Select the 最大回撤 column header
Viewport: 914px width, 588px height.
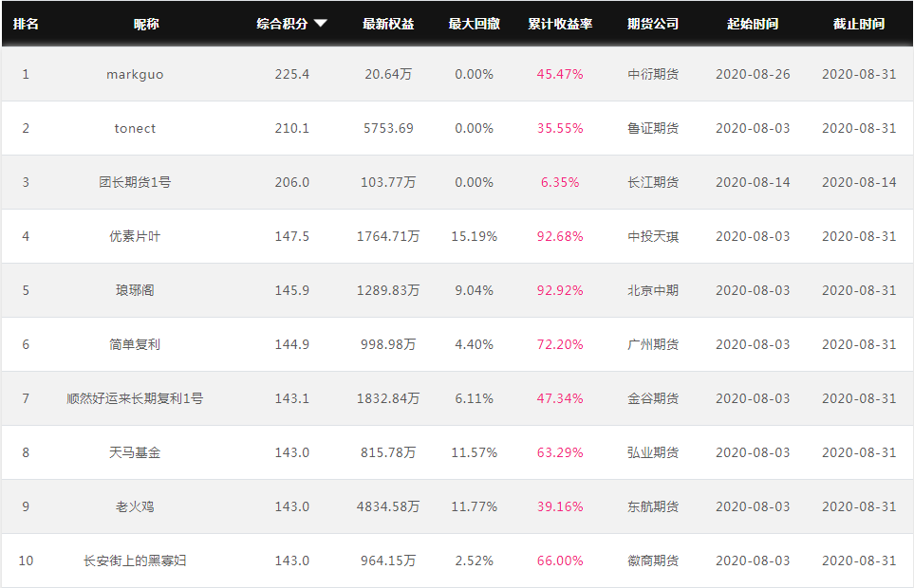pos(474,24)
